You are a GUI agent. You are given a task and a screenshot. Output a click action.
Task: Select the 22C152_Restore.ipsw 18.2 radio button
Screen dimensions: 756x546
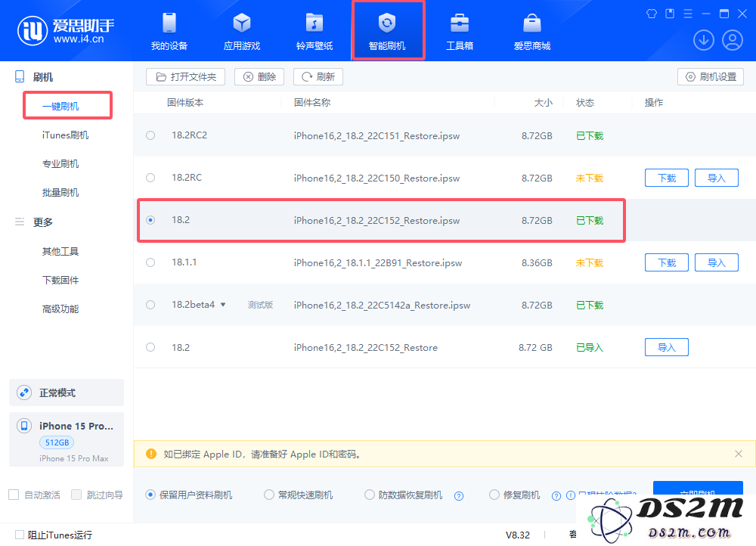pyautogui.click(x=150, y=220)
